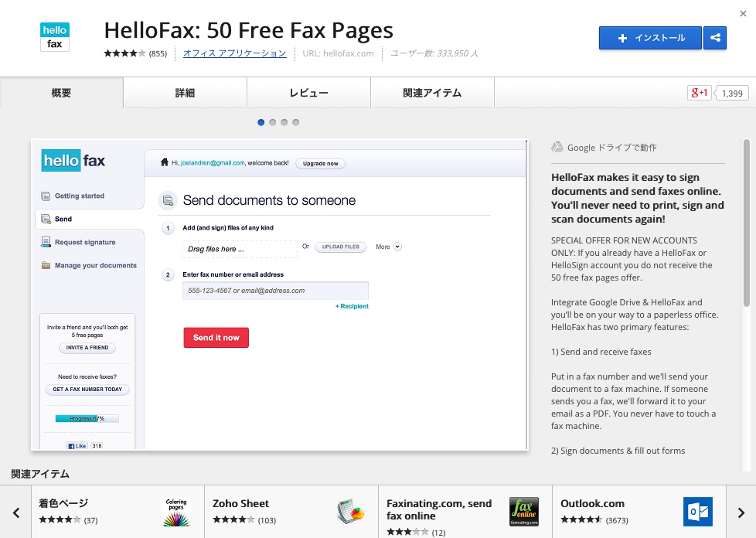The width and height of the screenshot is (756, 538).
Task: Click the right chevron in the related items carousel
Action: (741, 512)
